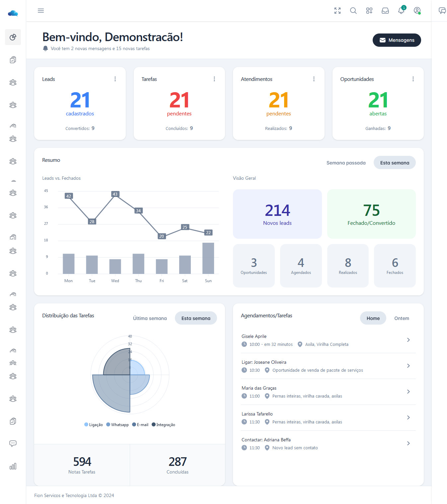Screen dimensions: 447x504
Task: Open the notifications bell
Action: pos(401,11)
